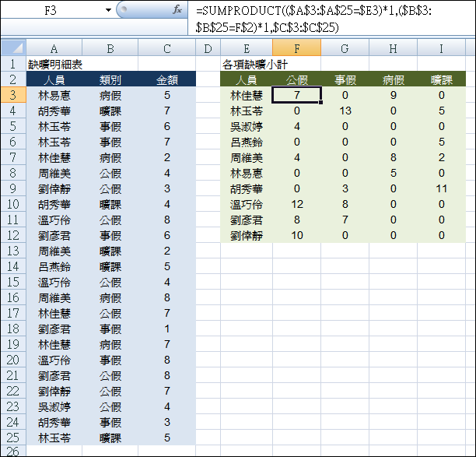Click cell E11 劉彥君

point(247,220)
